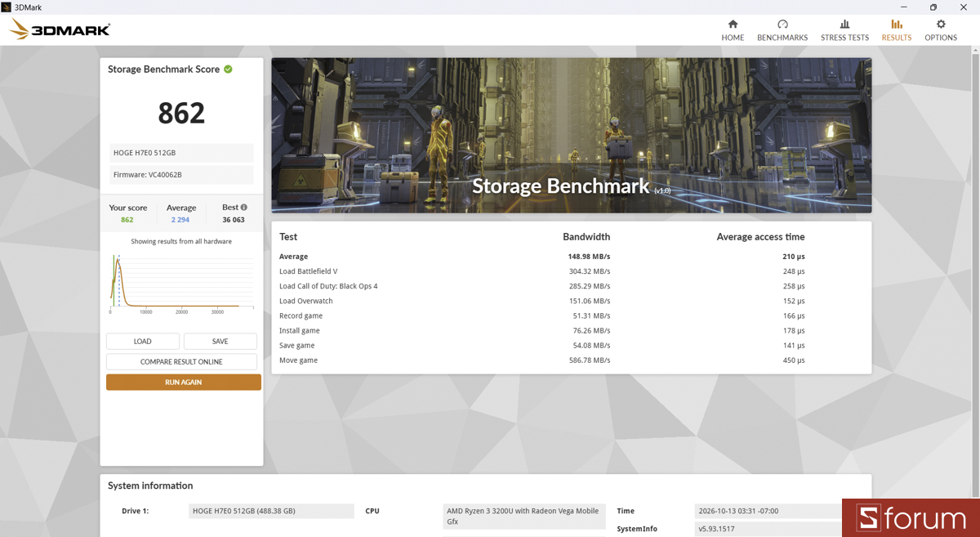This screenshot has height=537, width=980.
Task: Click Average score value 2 294
Action: (x=180, y=220)
